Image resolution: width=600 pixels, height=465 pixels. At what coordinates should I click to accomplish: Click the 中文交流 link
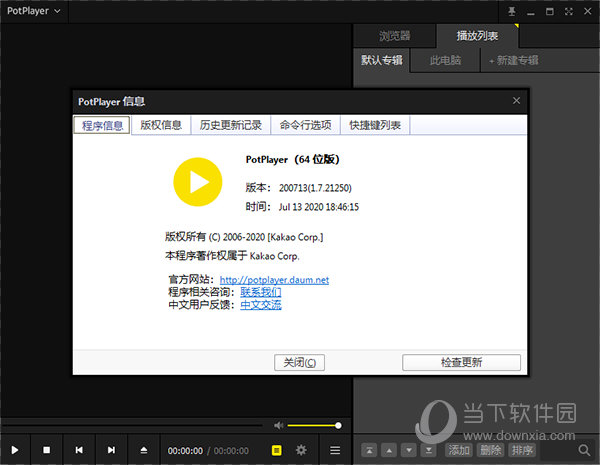point(261,305)
